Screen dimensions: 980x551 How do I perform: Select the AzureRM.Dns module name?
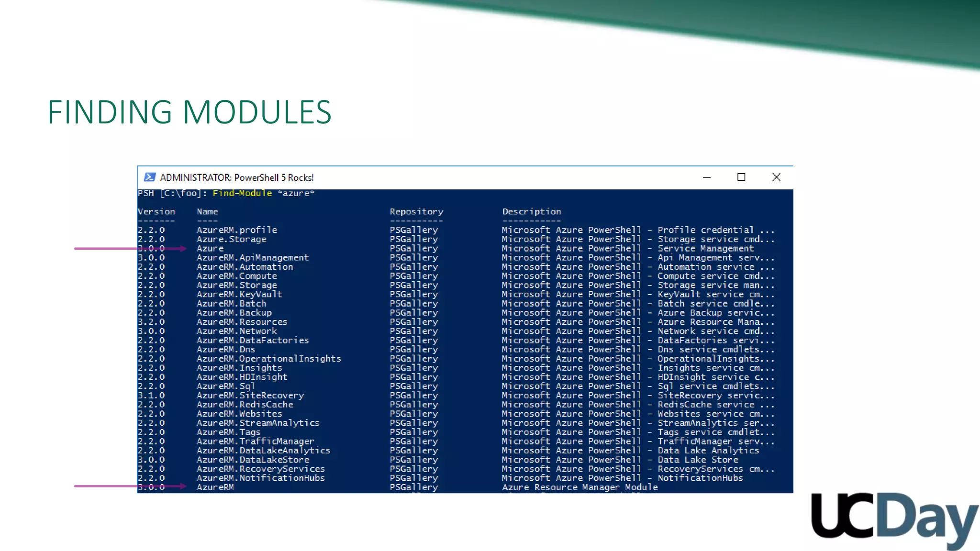pos(226,349)
